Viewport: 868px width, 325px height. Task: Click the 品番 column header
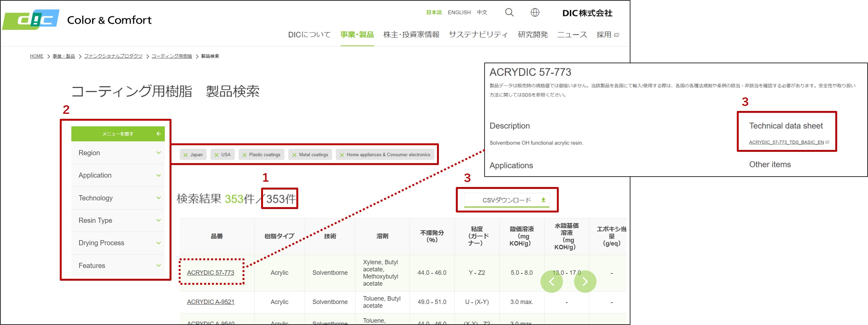(217, 236)
